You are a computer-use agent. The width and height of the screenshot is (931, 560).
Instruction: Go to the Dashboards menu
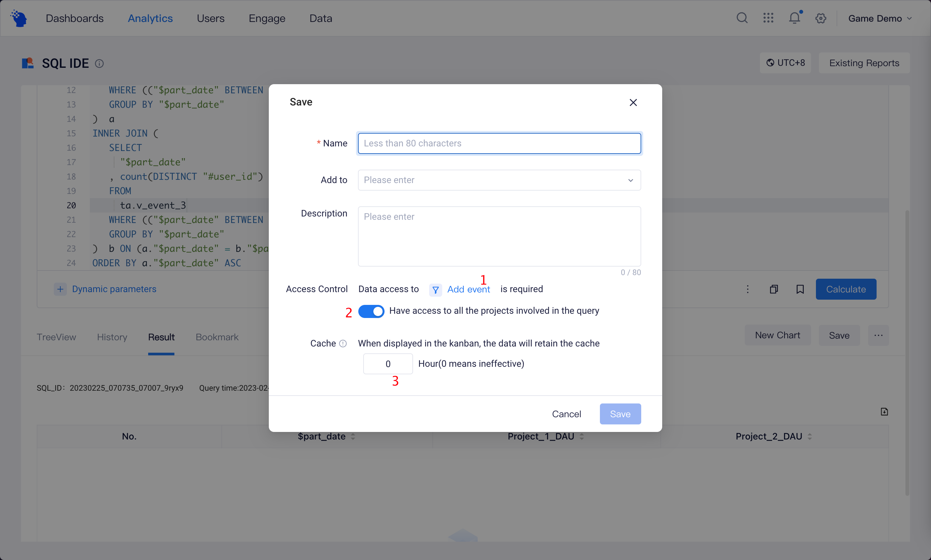coord(74,18)
